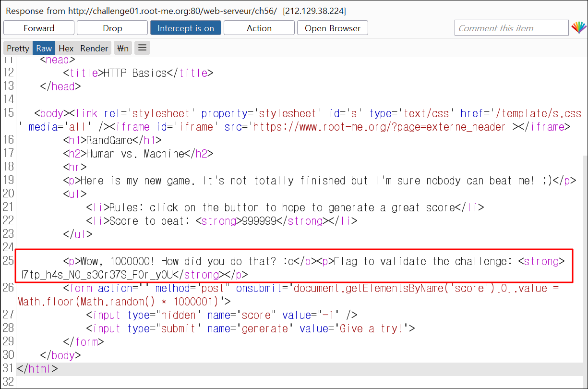
Task: Switch to the Raw tab
Action: point(44,48)
